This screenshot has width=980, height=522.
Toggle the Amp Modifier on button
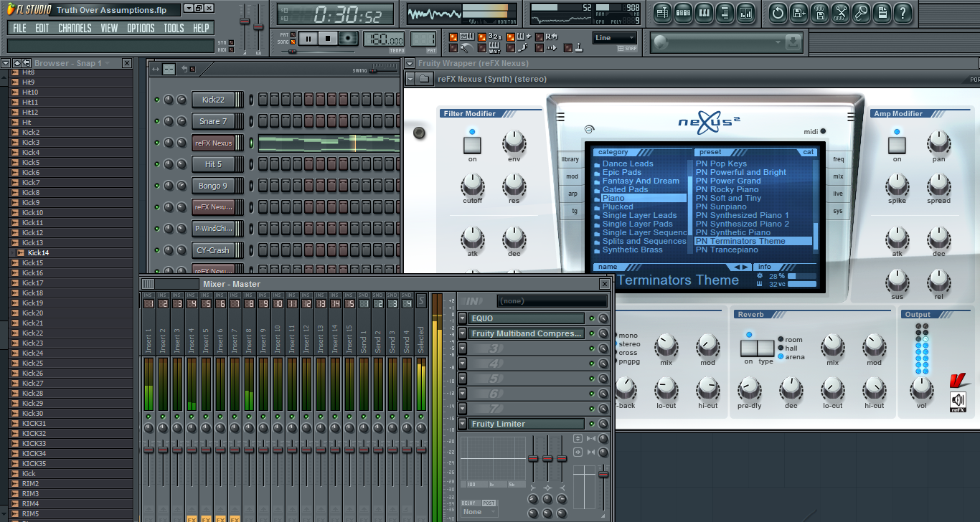(897, 145)
